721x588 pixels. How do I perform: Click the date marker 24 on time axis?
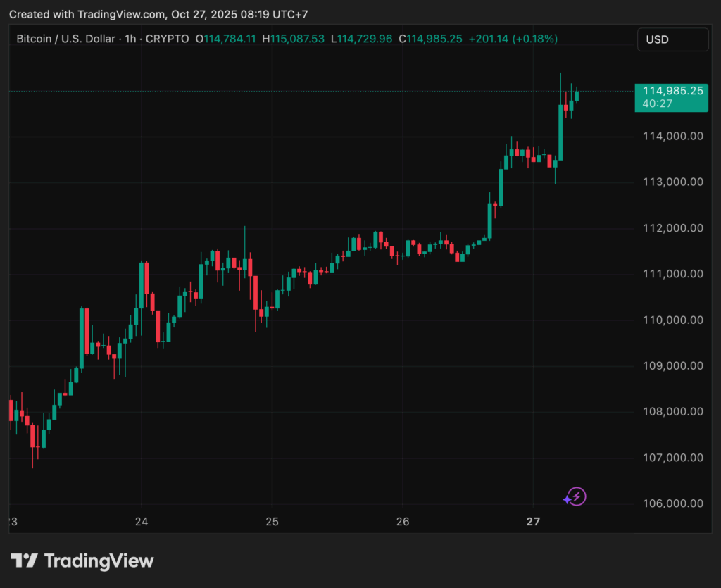click(142, 522)
